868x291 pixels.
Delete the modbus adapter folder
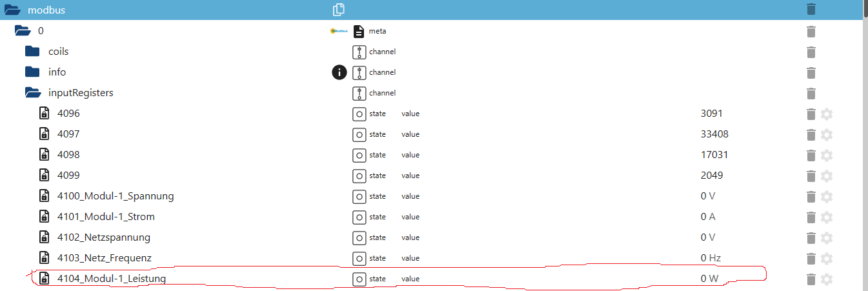pyautogui.click(x=811, y=10)
